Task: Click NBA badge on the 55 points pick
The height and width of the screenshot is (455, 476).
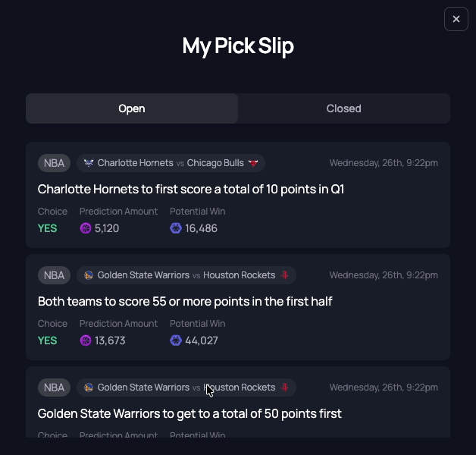Action: point(54,275)
